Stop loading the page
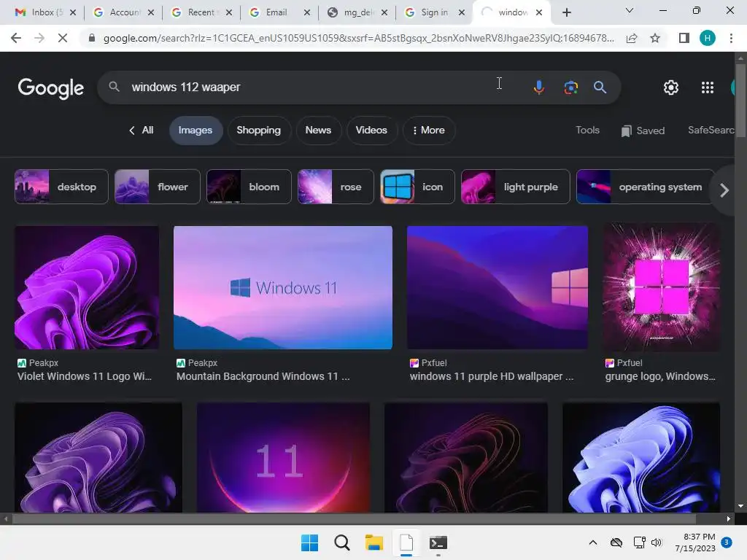Viewport: 747px width, 560px height. [63, 38]
